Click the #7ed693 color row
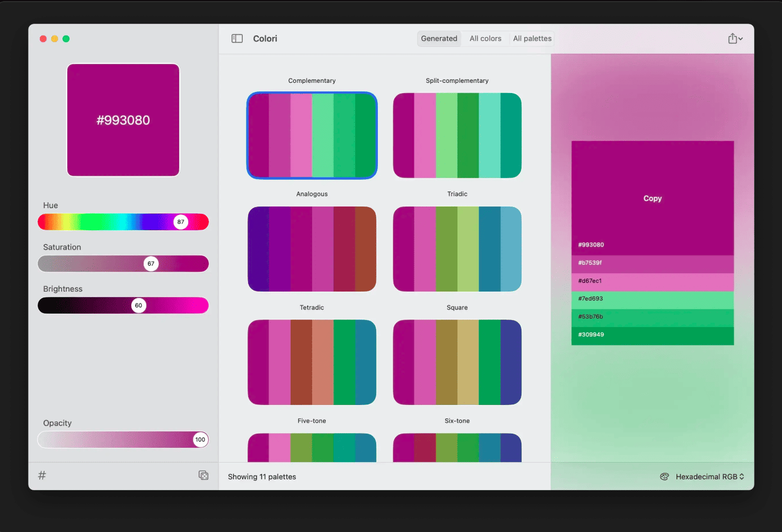The image size is (782, 532). [652, 300]
